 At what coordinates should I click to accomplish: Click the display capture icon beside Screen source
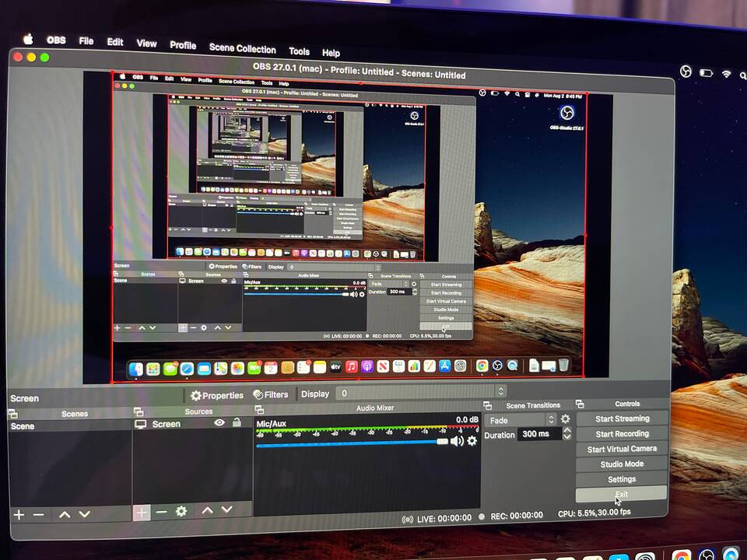(141, 424)
